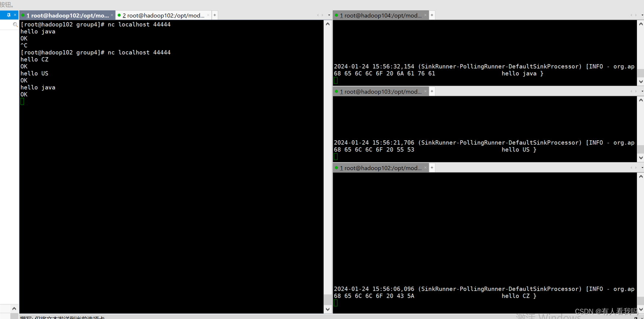Switch to tab 2 root@hadoop102:/opt/mod...
Image resolution: width=644 pixels, height=319 pixels.
click(163, 15)
